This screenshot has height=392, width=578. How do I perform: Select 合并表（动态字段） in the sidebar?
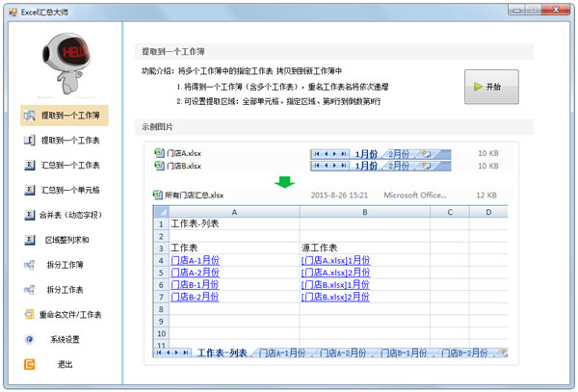pyautogui.click(x=67, y=216)
